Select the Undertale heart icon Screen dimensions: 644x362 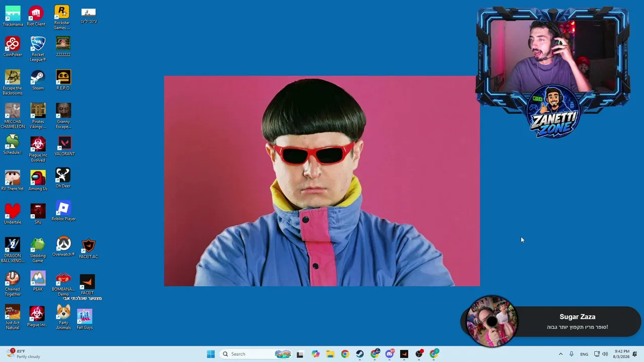[13, 214]
